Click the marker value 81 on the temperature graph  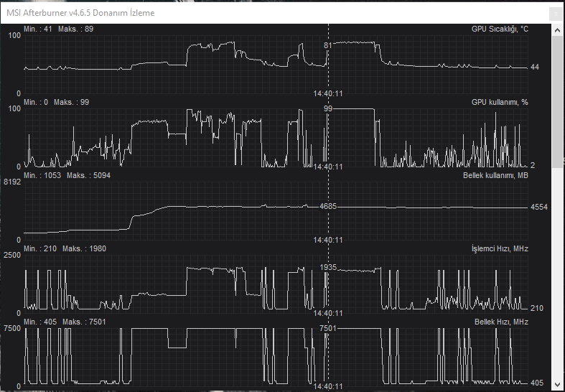pos(327,45)
